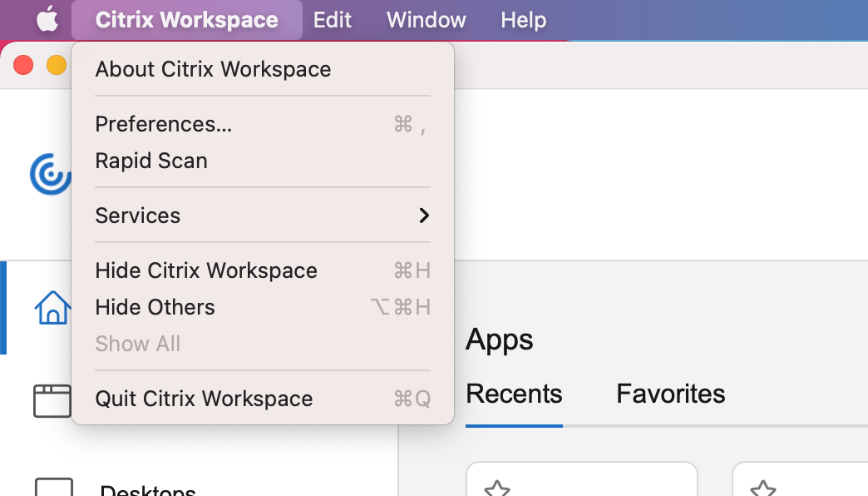Open the Help menu
The width and height of the screenshot is (868, 496).
tap(523, 19)
